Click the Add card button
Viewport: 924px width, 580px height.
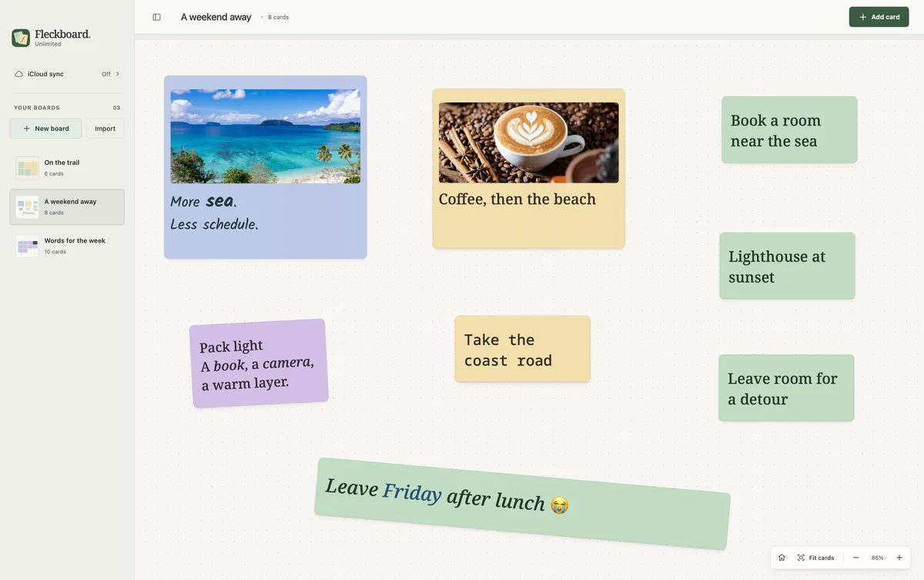tap(879, 17)
